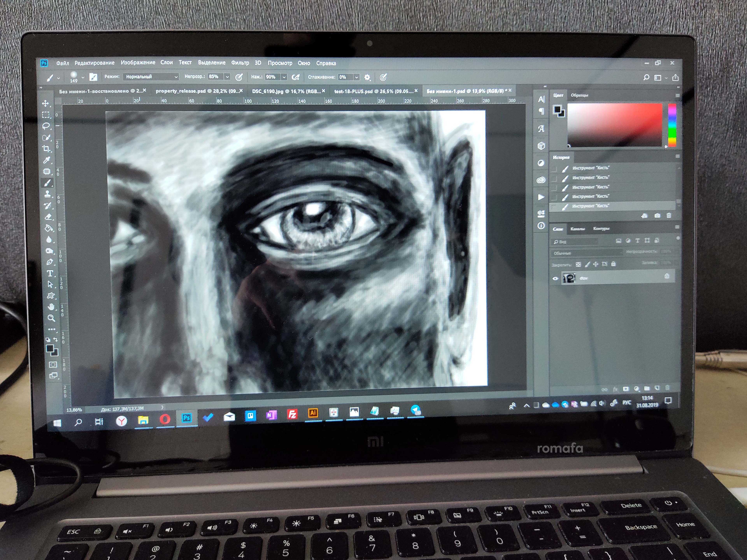Switch to the Каналы tab
This screenshot has width=747, height=560.
click(x=578, y=229)
